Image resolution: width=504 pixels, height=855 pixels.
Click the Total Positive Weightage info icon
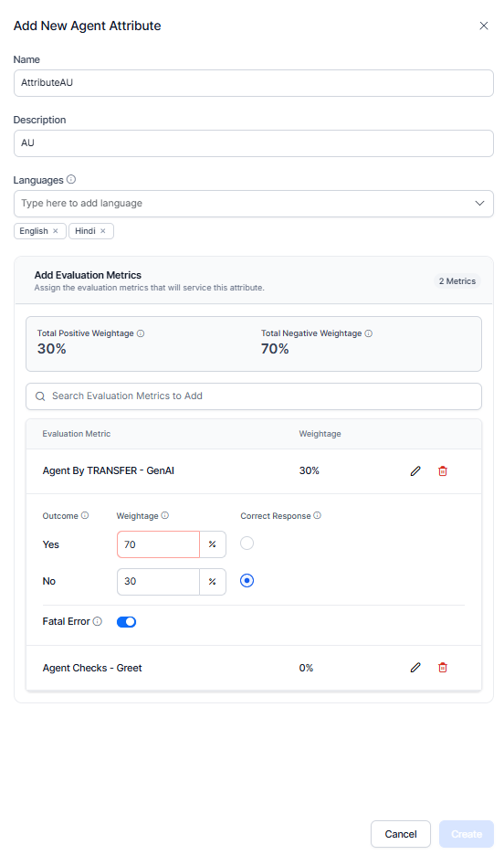141,333
